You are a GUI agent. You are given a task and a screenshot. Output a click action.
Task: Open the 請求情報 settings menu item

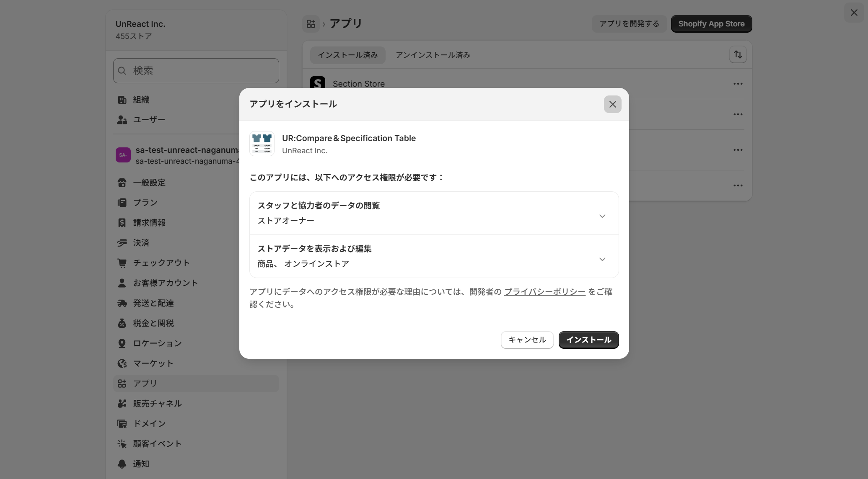(196, 223)
